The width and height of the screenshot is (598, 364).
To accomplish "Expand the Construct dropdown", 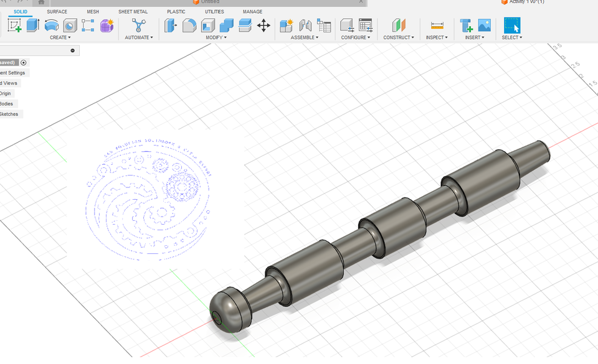I will coord(399,37).
